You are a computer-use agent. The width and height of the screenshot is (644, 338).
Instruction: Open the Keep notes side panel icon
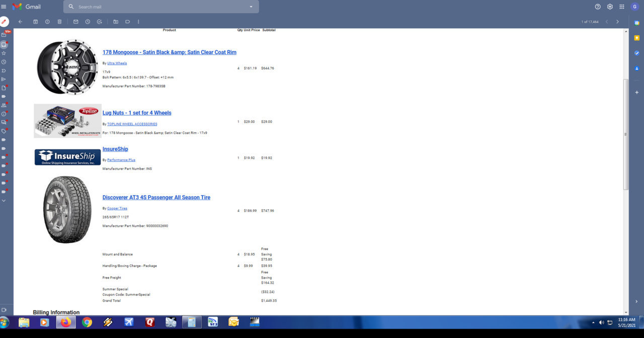click(636, 38)
